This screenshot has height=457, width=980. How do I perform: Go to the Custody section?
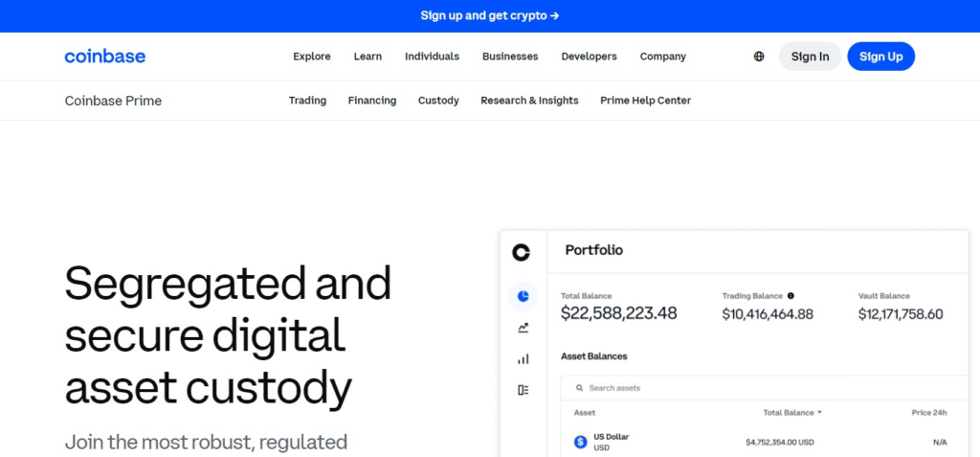coord(438,101)
